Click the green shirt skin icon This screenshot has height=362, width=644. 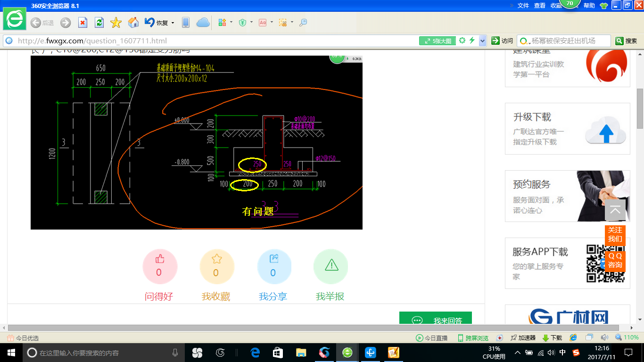point(604,6)
